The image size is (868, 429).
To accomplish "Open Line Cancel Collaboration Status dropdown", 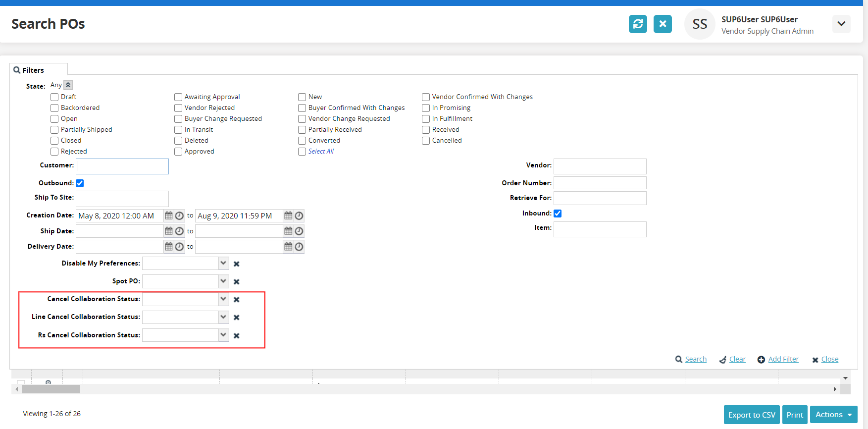I will [223, 317].
